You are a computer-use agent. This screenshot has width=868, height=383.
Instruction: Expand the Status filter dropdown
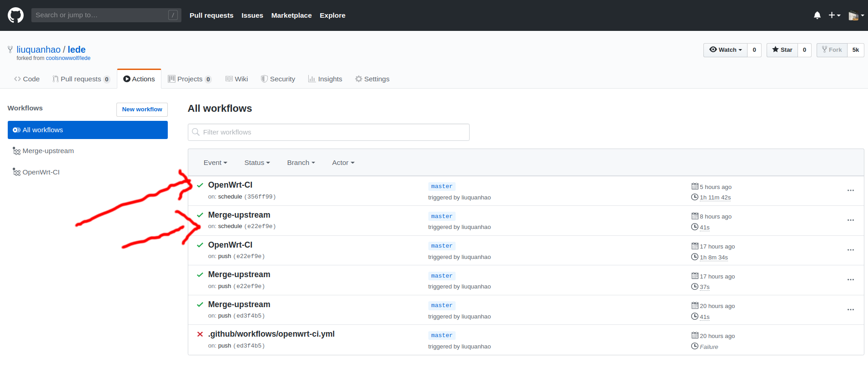pos(257,163)
